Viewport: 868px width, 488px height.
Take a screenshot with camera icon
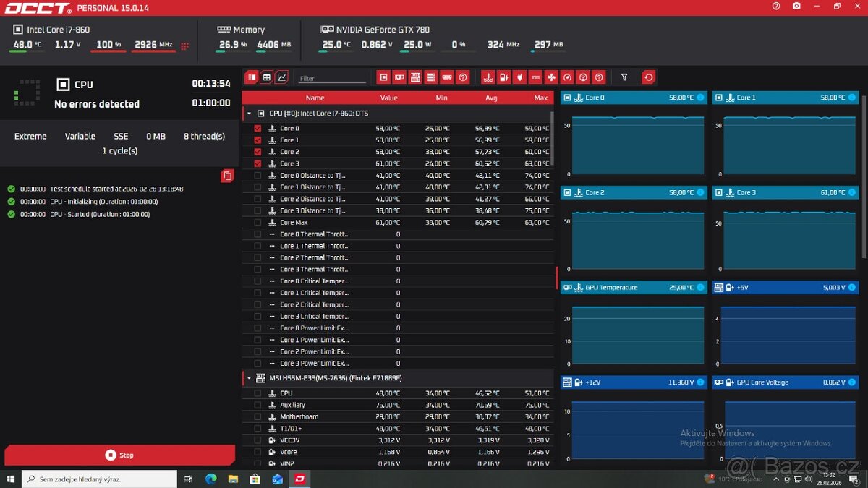click(796, 6)
